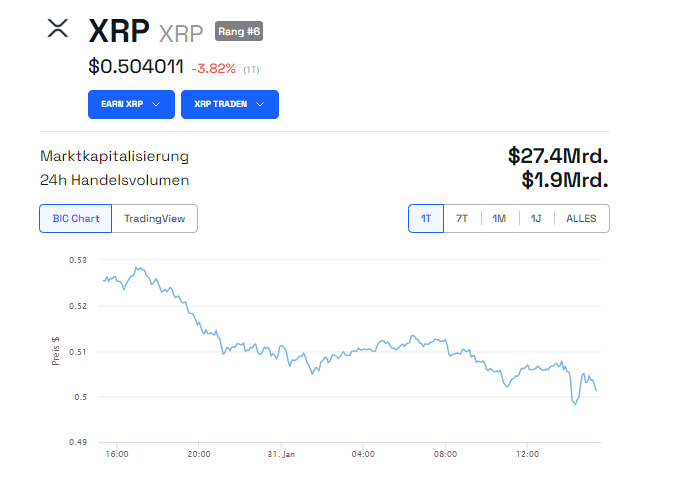Click the XRP price $0.504011

136,67
